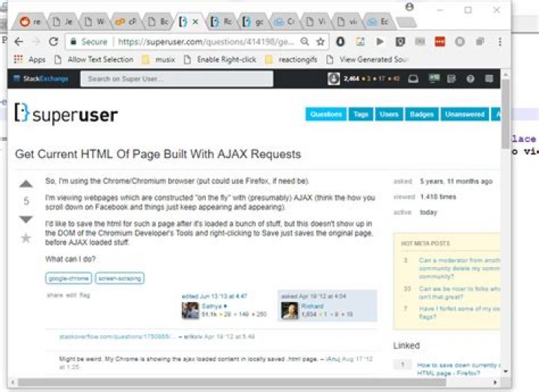
Task: Open user profile avatar in top bar
Action: 333,79
